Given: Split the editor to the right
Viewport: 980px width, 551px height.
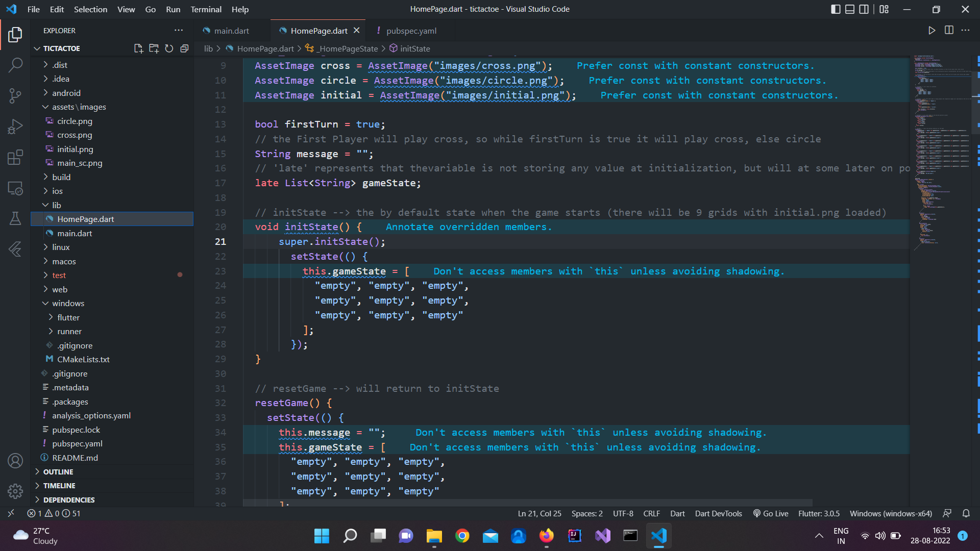Looking at the screenshot, I should coord(949,31).
